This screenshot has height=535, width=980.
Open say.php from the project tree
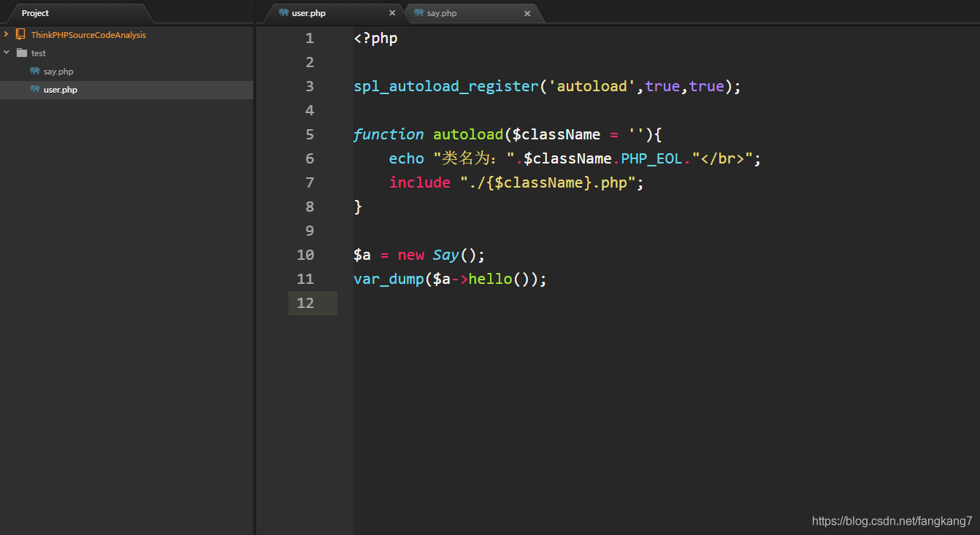click(58, 72)
